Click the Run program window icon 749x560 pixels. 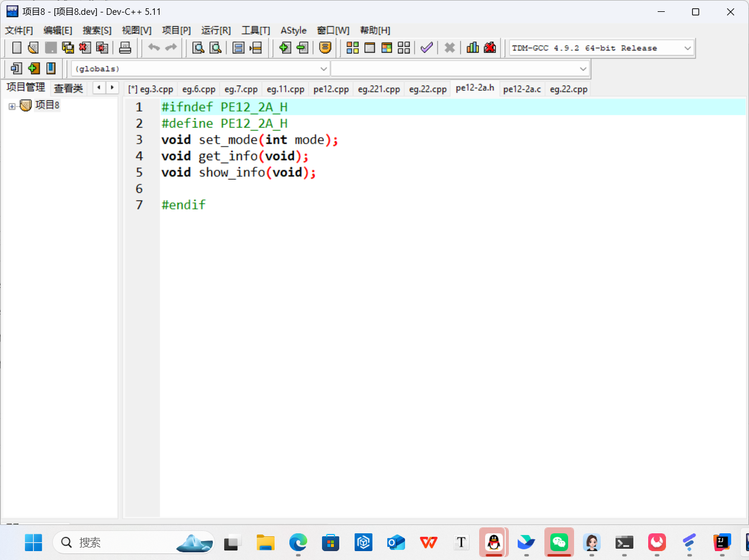click(x=369, y=48)
